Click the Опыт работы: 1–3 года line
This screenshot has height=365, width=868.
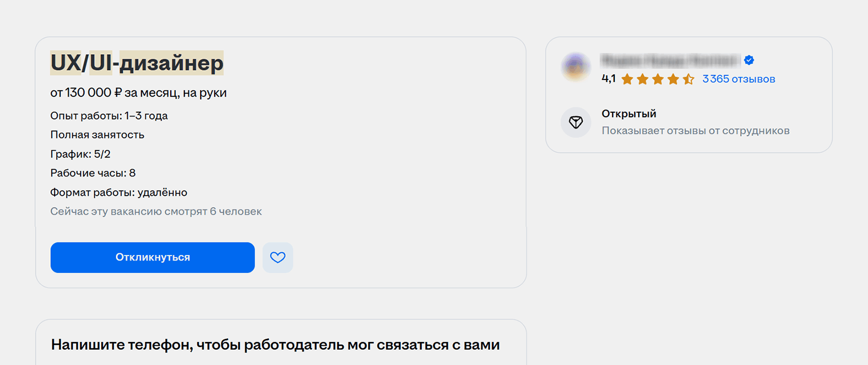pyautogui.click(x=109, y=116)
